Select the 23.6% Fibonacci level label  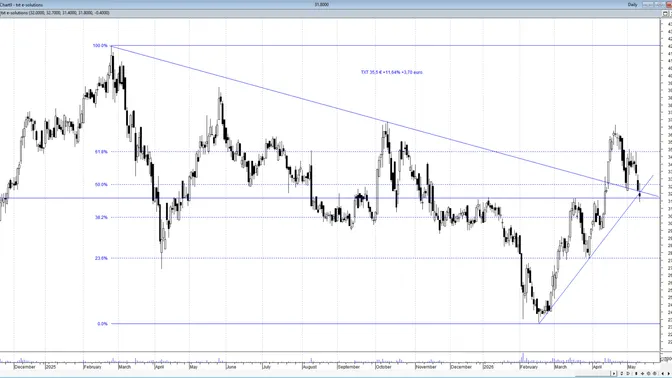[x=101, y=258]
